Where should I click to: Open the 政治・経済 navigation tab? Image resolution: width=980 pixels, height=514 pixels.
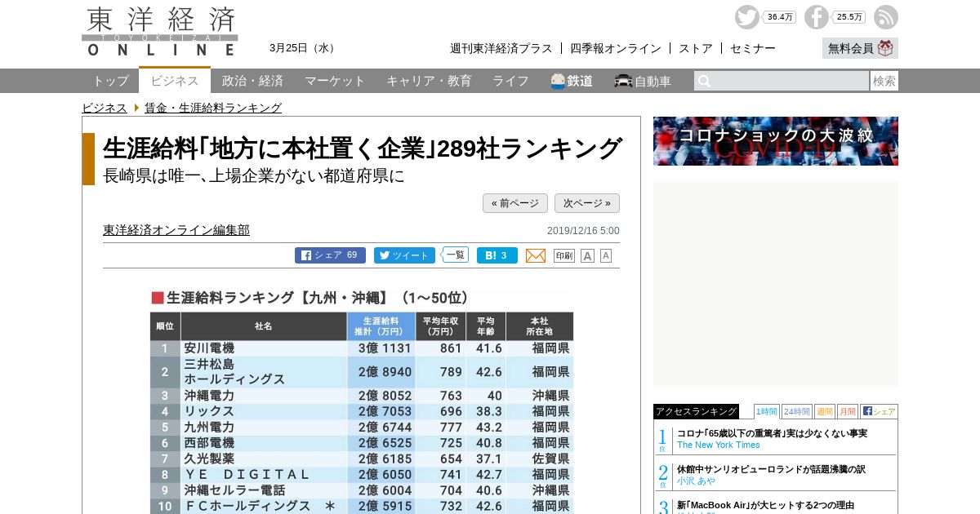pyautogui.click(x=252, y=81)
